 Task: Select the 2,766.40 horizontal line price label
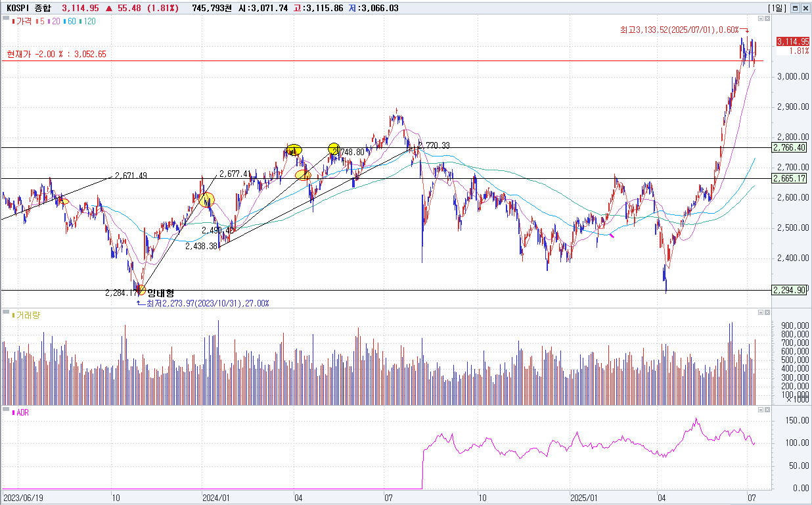[x=789, y=147]
